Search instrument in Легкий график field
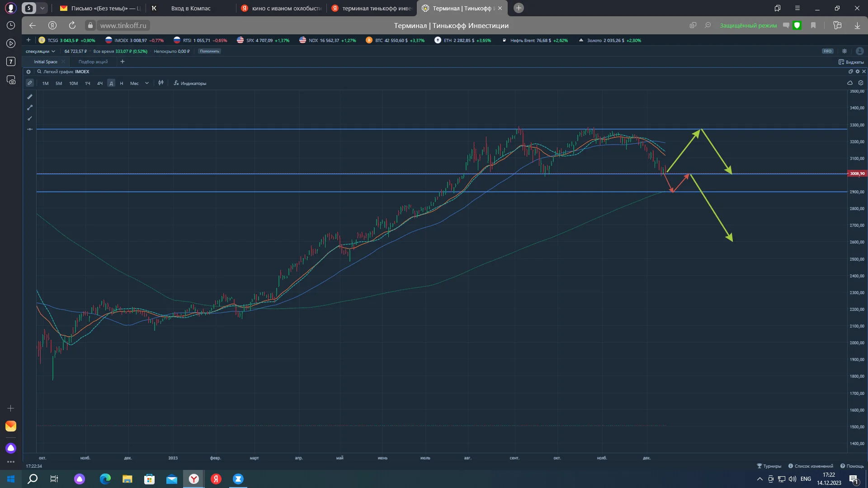Viewport: 868px width, 488px height. (x=63, y=72)
